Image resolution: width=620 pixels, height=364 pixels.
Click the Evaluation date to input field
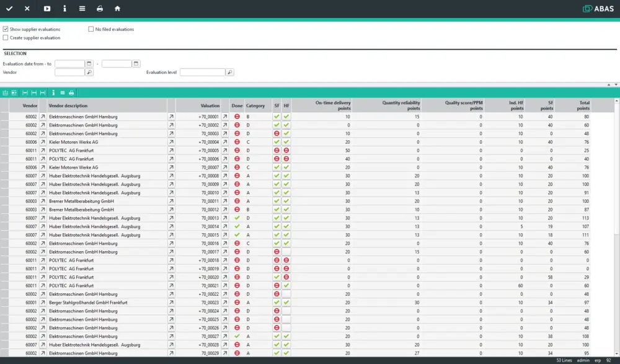[x=117, y=64]
